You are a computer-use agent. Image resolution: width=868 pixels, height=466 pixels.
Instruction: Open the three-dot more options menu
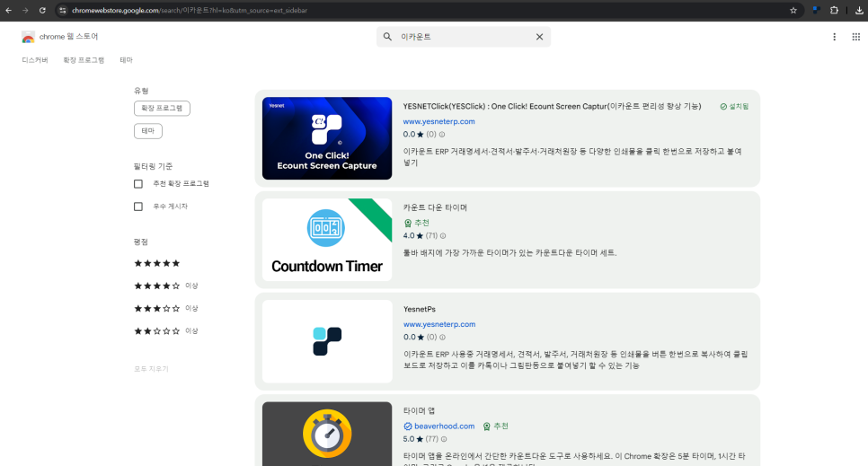[834, 37]
